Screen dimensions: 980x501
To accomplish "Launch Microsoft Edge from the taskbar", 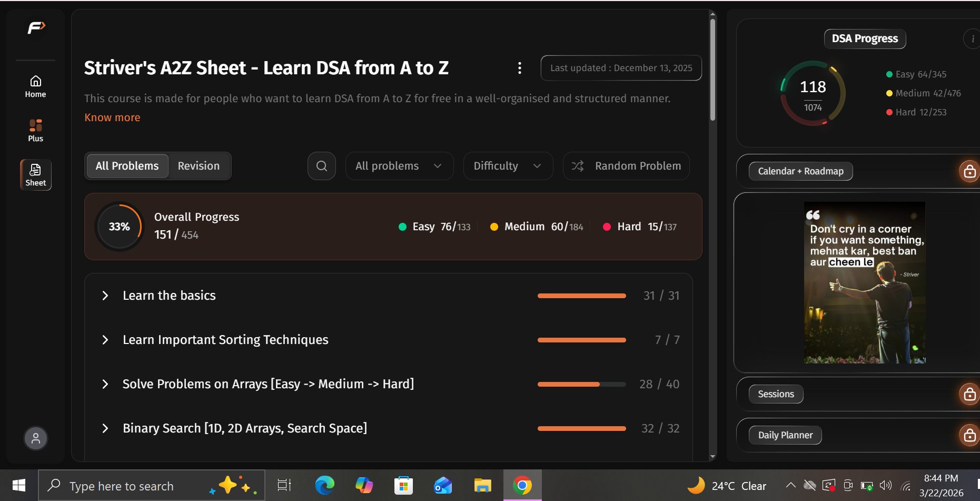I will [324, 485].
